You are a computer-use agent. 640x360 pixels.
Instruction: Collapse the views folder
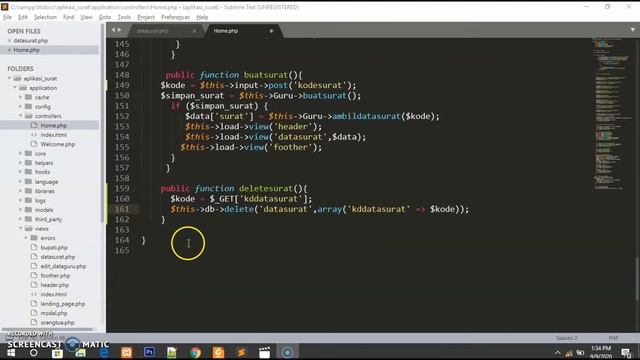pos(20,229)
